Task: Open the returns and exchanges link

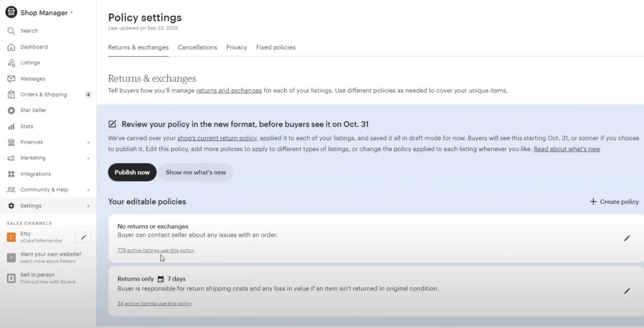Action: point(229,91)
